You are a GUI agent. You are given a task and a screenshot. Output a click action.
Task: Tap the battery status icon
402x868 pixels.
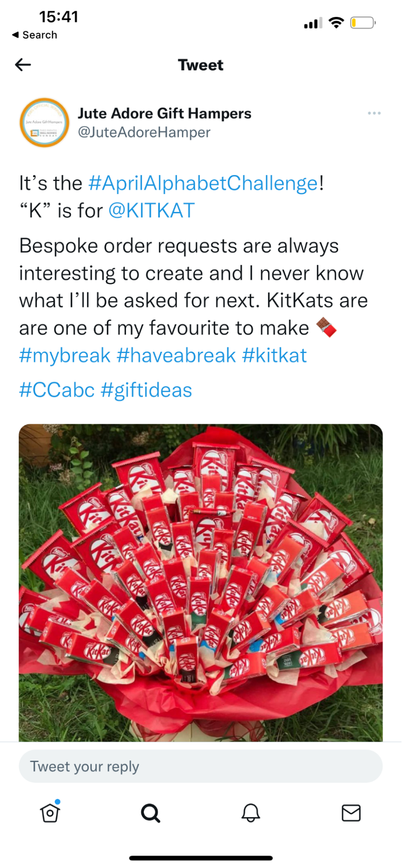pyautogui.click(x=363, y=23)
